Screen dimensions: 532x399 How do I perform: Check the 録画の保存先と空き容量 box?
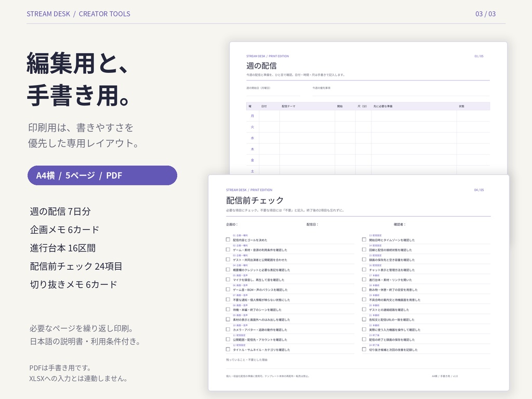(x=364, y=260)
